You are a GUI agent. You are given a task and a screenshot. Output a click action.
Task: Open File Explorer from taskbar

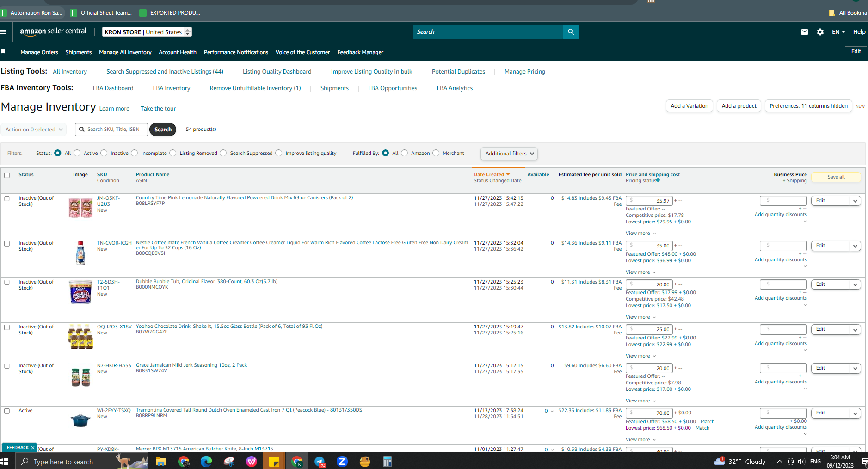160,462
